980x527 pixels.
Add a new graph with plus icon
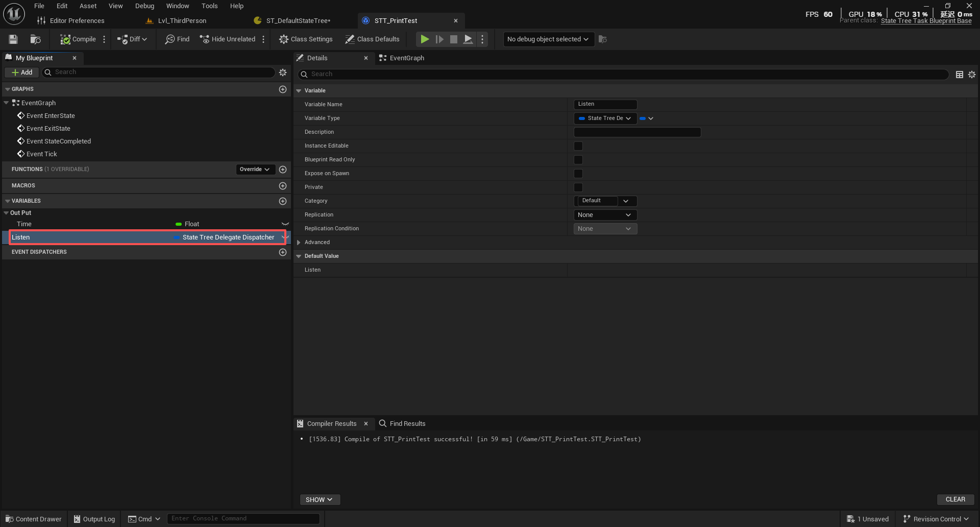point(283,89)
